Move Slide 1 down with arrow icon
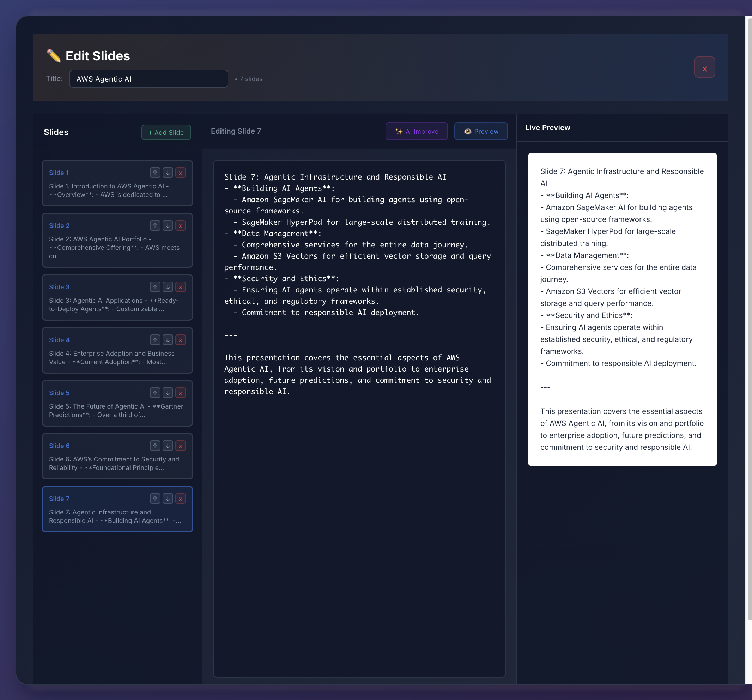This screenshot has width=752, height=700. 168,173
